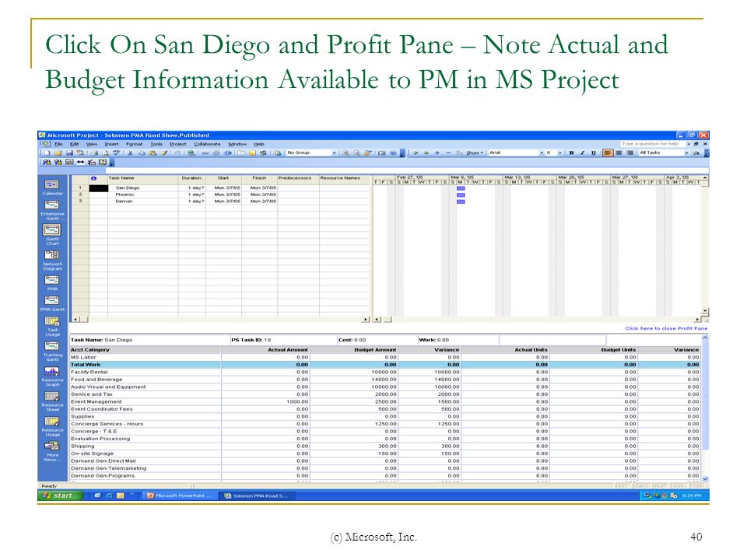Screen dimensions: 747x560
Task: Open Resource Sheet view
Action: (x=52, y=401)
